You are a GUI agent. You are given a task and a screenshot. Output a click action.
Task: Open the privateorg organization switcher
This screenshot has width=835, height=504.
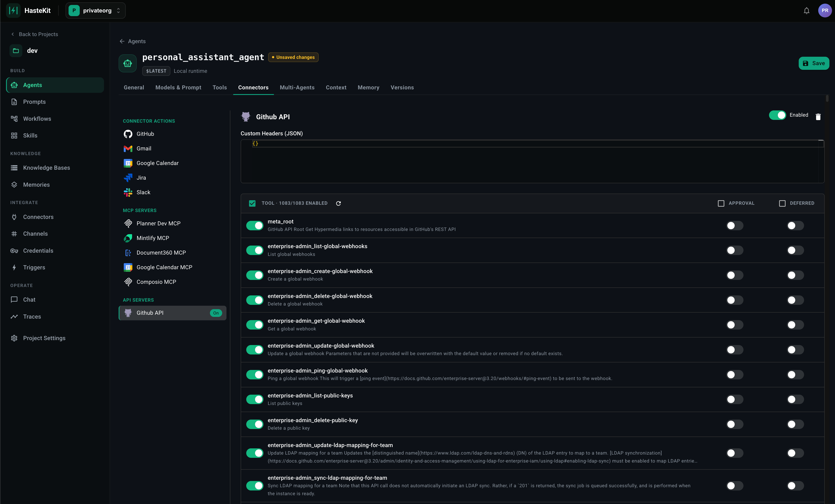click(x=95, y=11)
